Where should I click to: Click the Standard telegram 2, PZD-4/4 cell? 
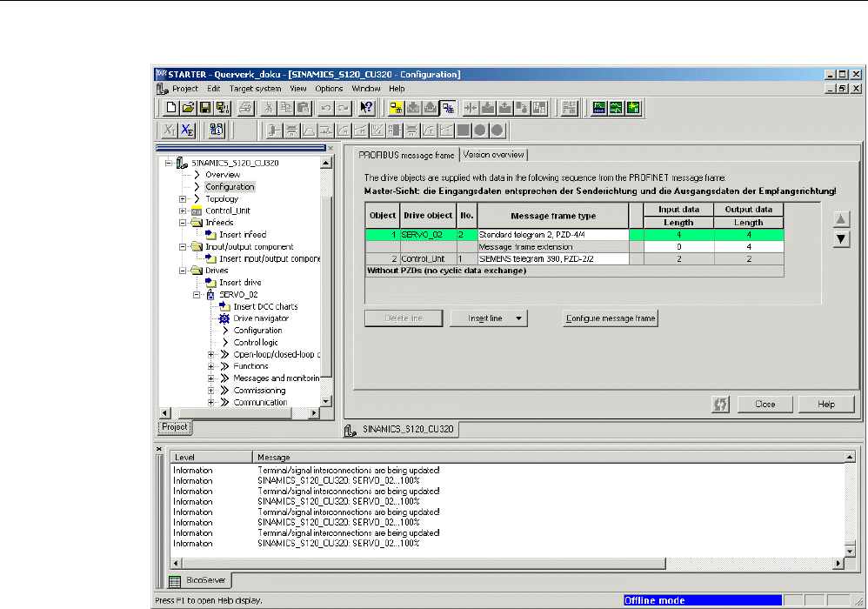(x=553, y=235)
